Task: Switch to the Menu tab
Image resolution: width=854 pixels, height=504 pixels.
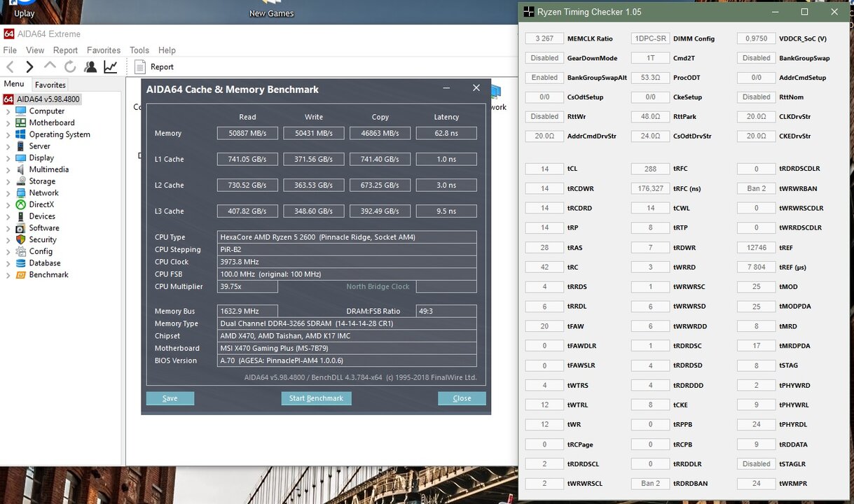Action: (14, 84)
